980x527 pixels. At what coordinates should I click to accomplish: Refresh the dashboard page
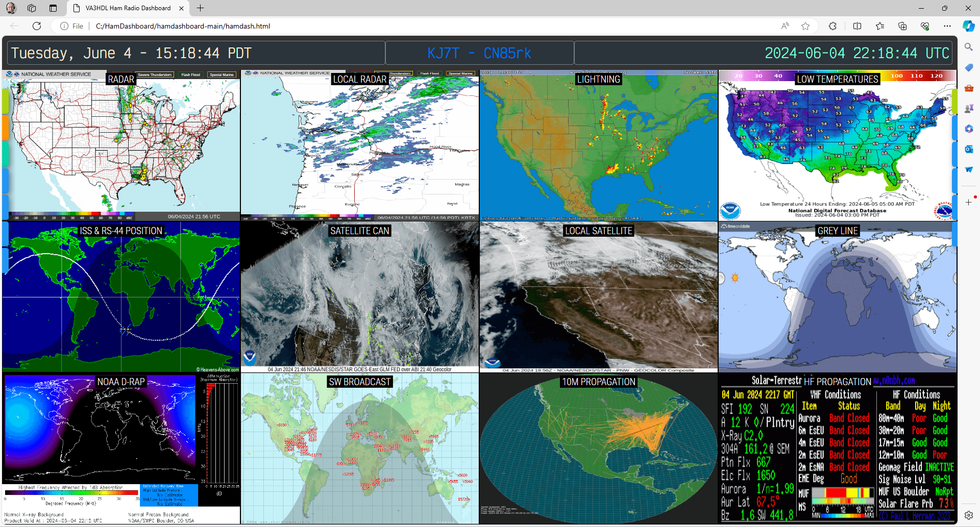point(37,26)
